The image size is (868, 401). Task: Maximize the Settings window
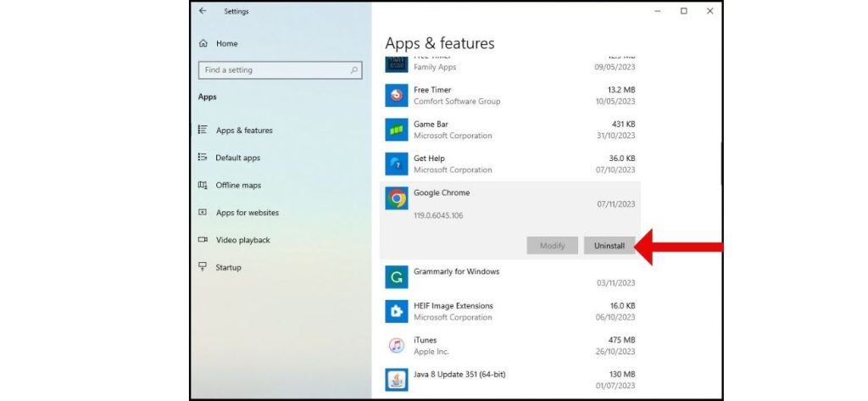[684, 11]
